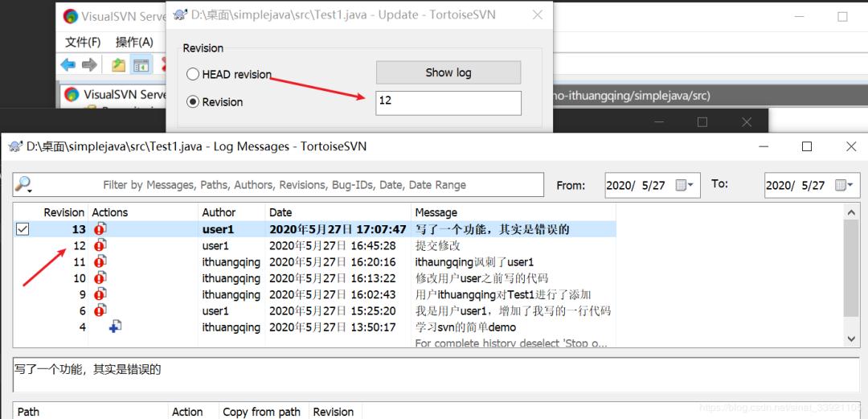Select the HEAD revision radio button
868x419 pixels.
coord(193,74)
